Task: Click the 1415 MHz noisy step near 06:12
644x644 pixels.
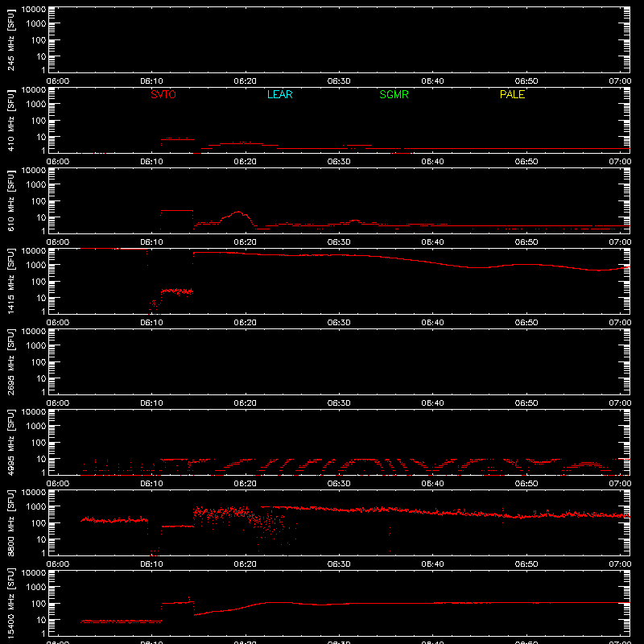Action: 177,291
